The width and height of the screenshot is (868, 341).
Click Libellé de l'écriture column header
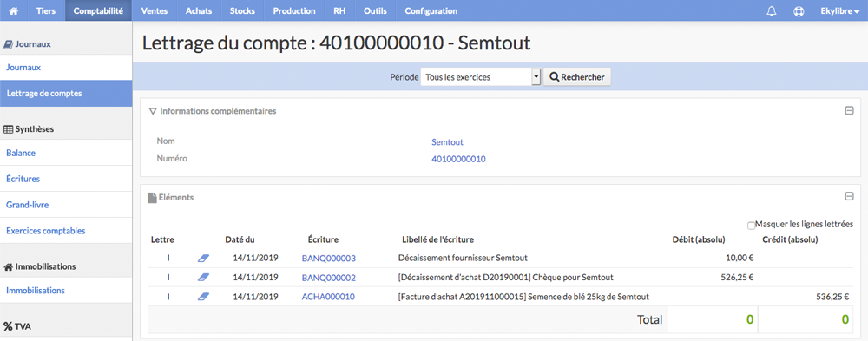pyautogui.click(x=437, y=239)
